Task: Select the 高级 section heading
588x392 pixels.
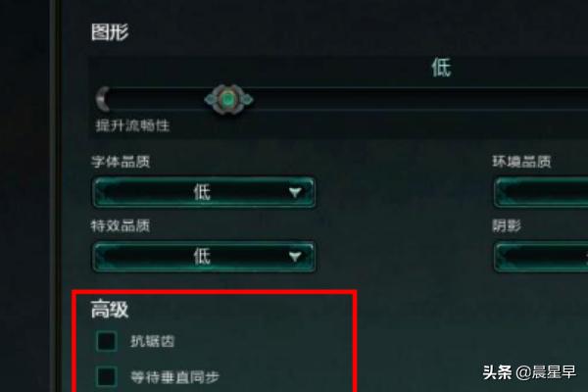Action: click(x=110, y=310)
